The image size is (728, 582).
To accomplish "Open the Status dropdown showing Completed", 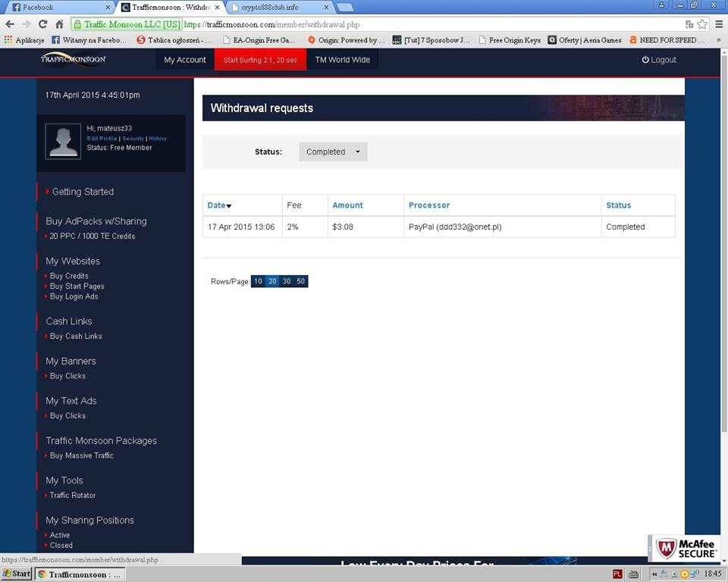I will pyautogui.click(x=333, y=152).
